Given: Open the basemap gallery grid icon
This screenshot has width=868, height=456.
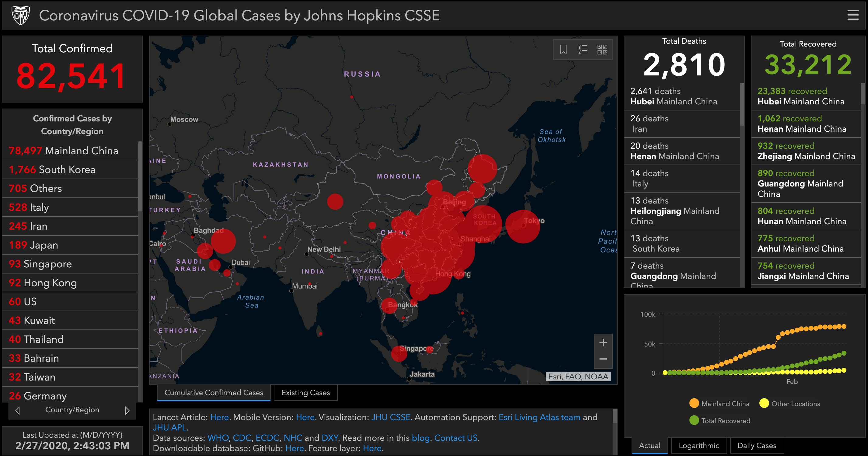Looking at the screenshot, I should 602,50.
